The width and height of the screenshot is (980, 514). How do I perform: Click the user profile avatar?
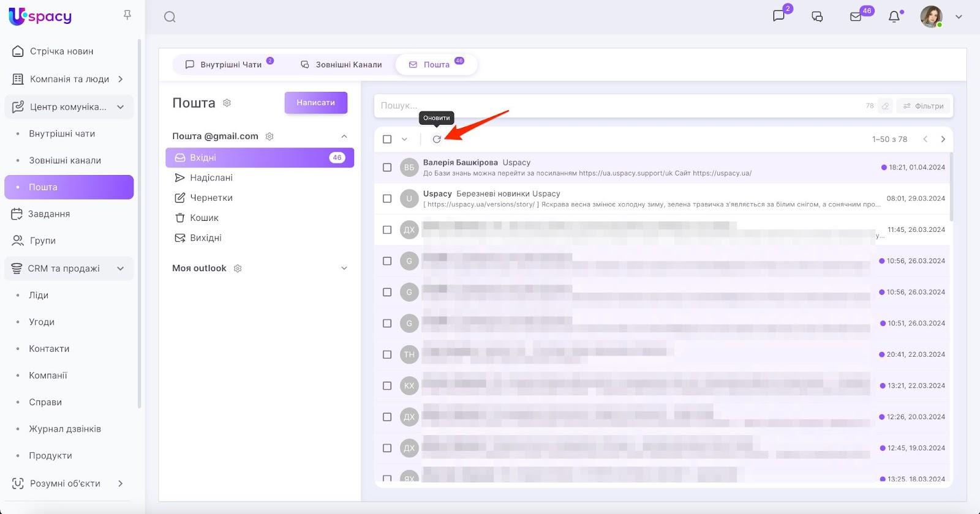tap(931, 17)
